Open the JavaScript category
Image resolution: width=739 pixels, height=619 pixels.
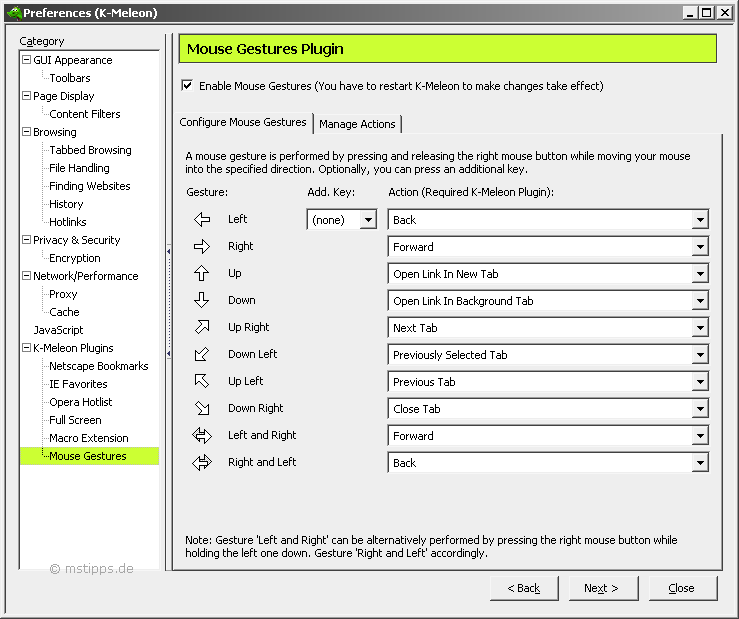click(58, 330)
